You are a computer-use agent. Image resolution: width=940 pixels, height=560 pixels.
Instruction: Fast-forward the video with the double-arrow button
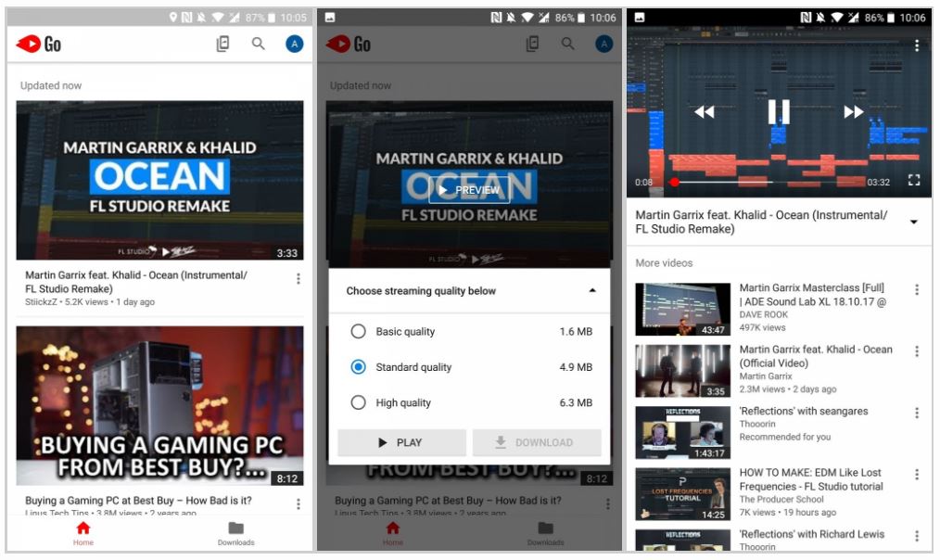pos(853,112)
